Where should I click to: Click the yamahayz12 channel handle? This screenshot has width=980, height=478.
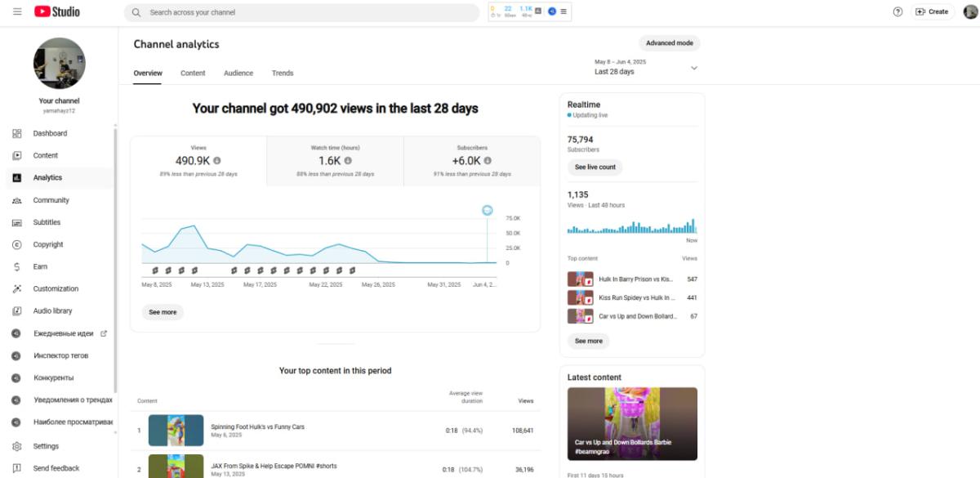(59, 110)
